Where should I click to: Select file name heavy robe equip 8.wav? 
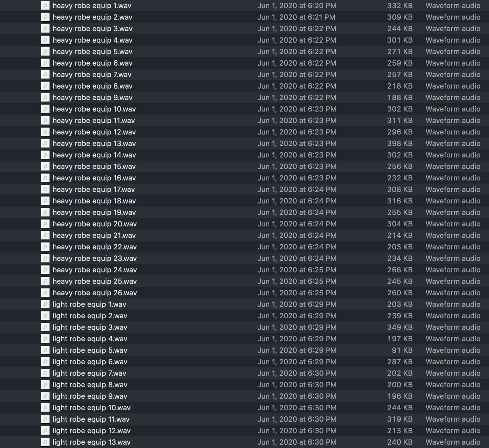[92, 86]
